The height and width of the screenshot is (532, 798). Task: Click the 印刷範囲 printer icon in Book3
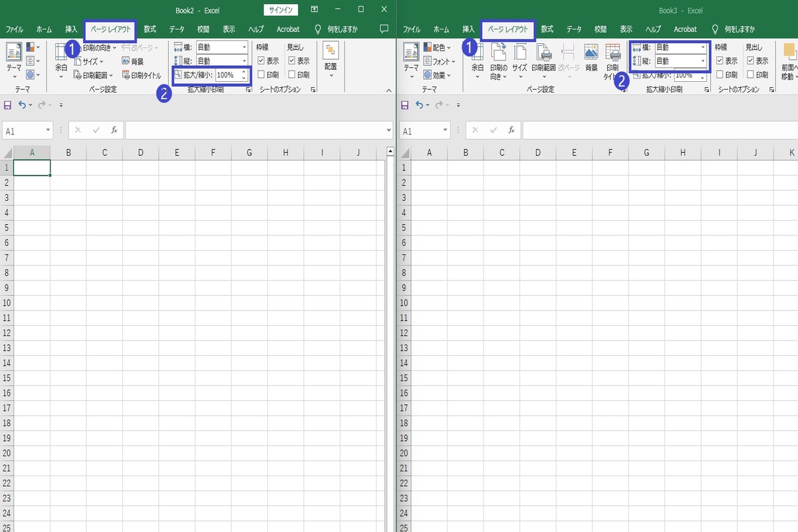point(543,54)
